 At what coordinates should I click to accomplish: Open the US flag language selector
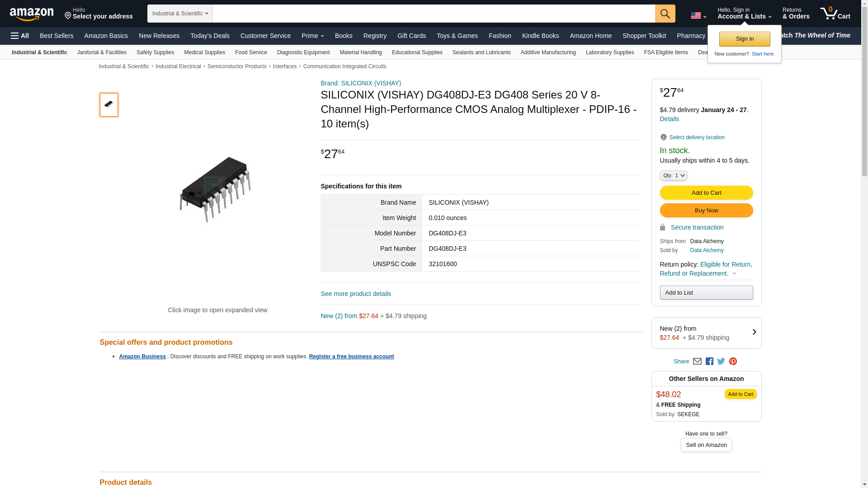tap(698, 16)
